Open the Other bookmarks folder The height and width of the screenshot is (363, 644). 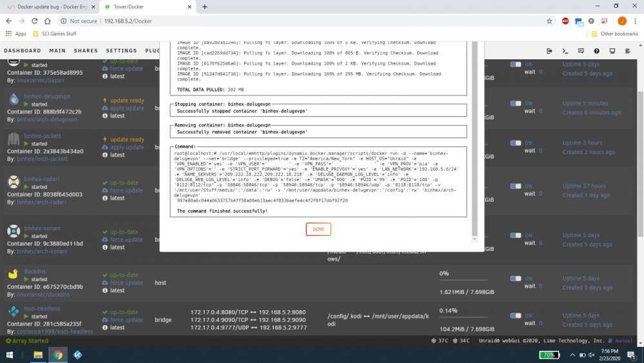coord(615,34)
